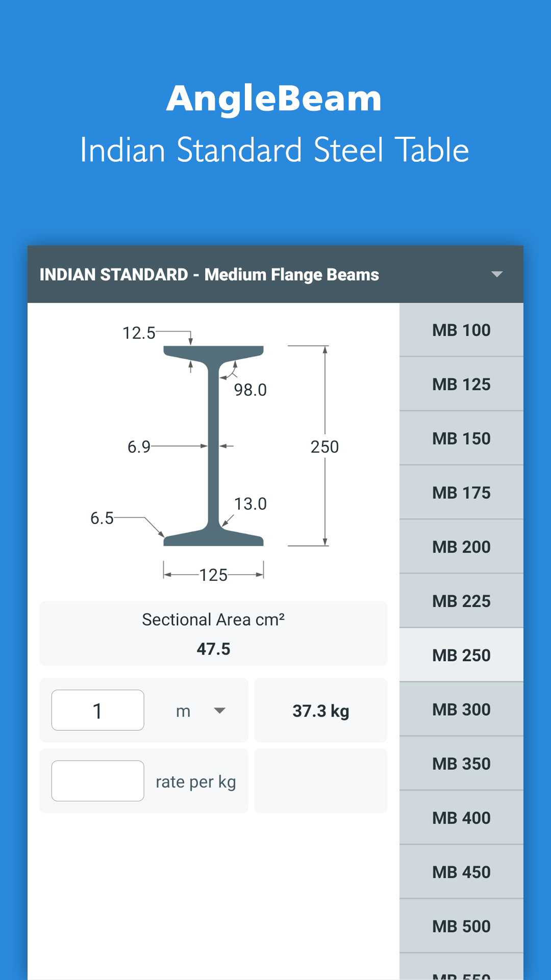Choose MB 150 from the list
The height and width of the screenshot is (980, 551).
pyautogui.click(x=461, y=438)
